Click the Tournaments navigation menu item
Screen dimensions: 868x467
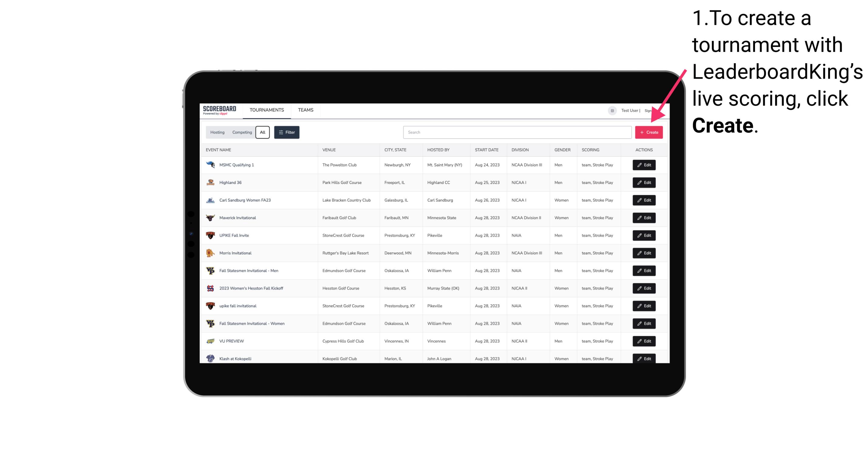[x=267, y=110]
